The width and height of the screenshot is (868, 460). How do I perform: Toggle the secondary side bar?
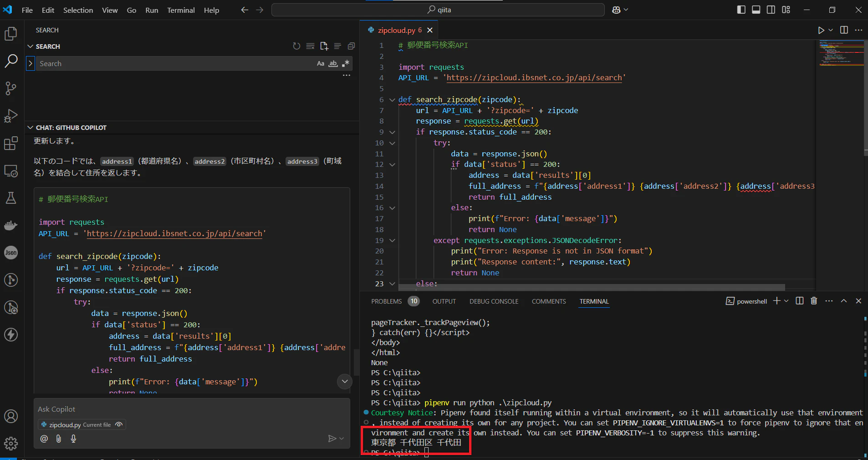[771, 10]
